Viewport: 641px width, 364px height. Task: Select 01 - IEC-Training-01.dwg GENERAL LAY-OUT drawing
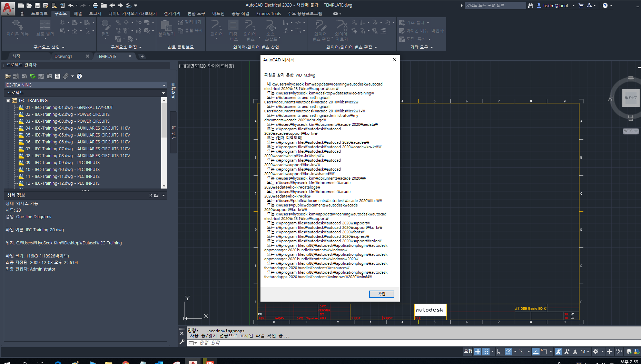tap(69, 108)
